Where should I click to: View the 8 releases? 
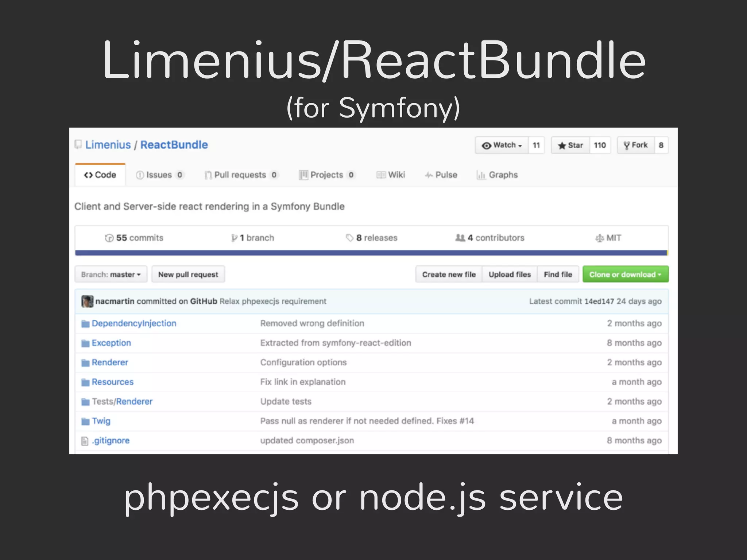coord(371,238)
